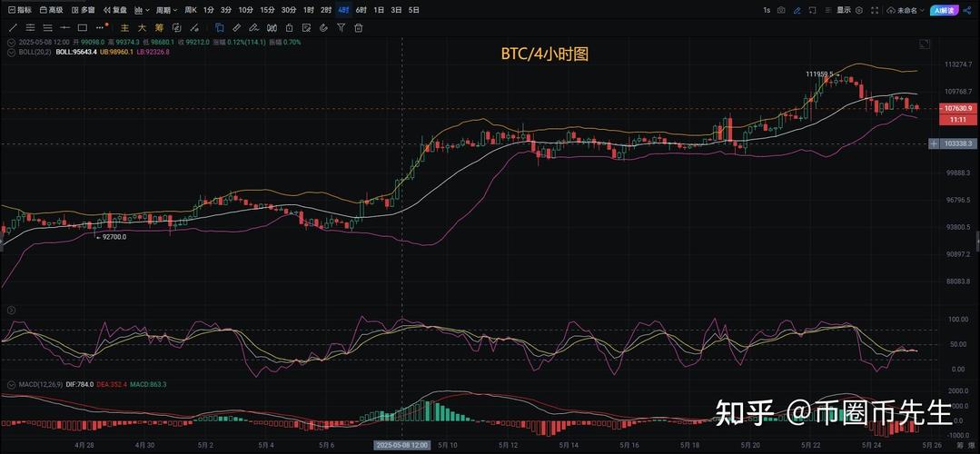Viewport: 980px width, 454px height.
Task: Toggle the 筹 chip distribution button
Action: (159, 28)
